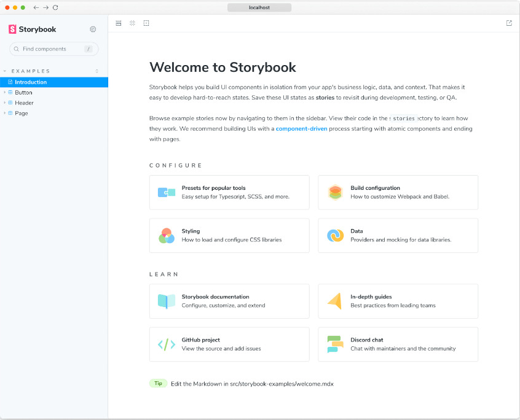Open the Storybook settings gear menu
The image size is (520, 420).
tap(93, 29)
